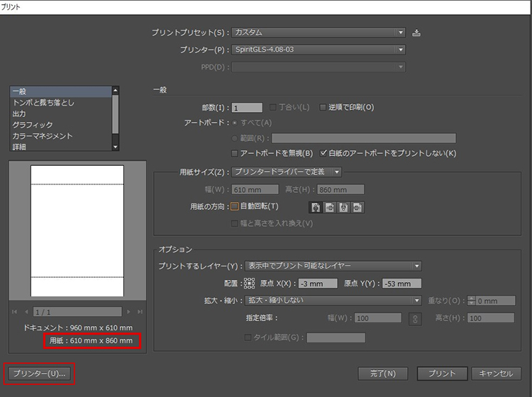This screenshot has width=532, height=397.
Task: Select 詳細 in the category list
Action: click(61, 147)
